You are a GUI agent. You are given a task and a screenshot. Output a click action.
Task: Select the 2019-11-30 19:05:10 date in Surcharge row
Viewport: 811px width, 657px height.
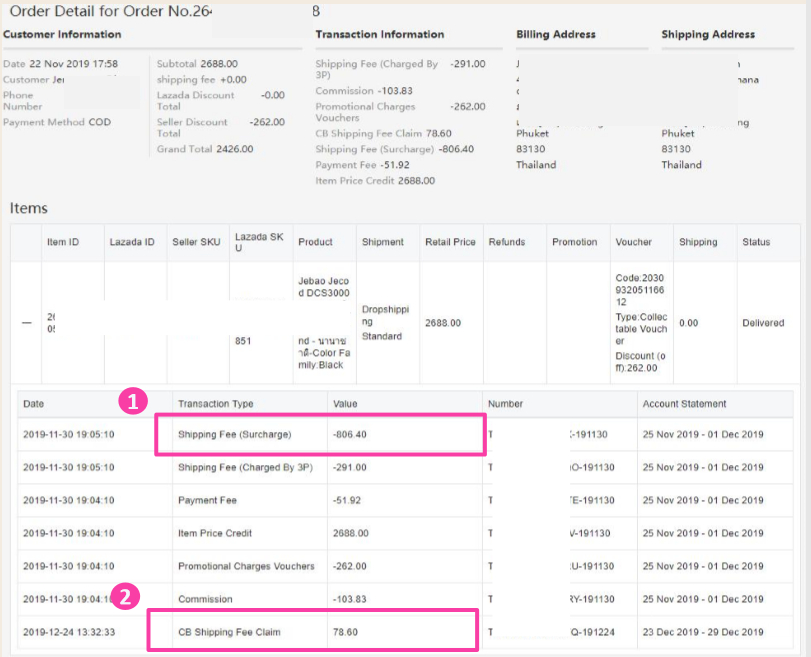pos(68,435)
